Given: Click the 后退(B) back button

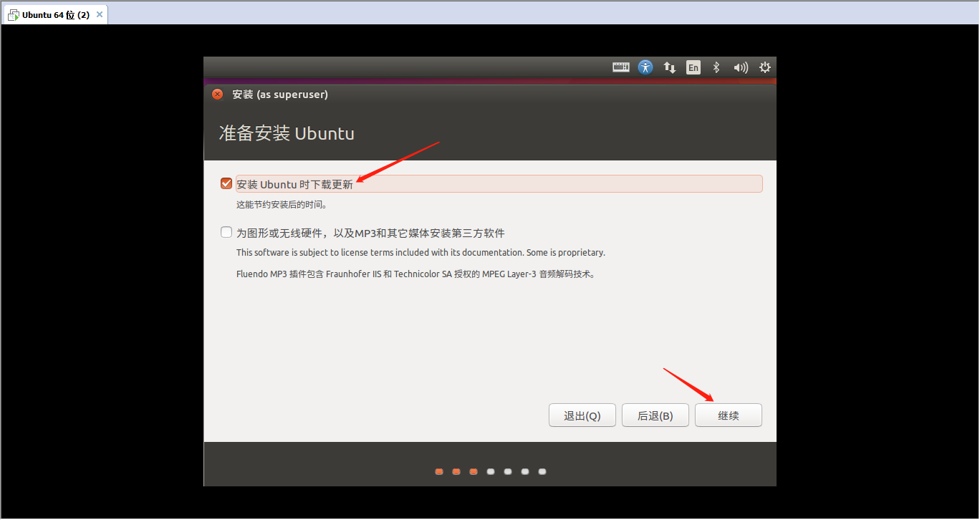Looking at the screenshot, I should click(x=655, y=415).
